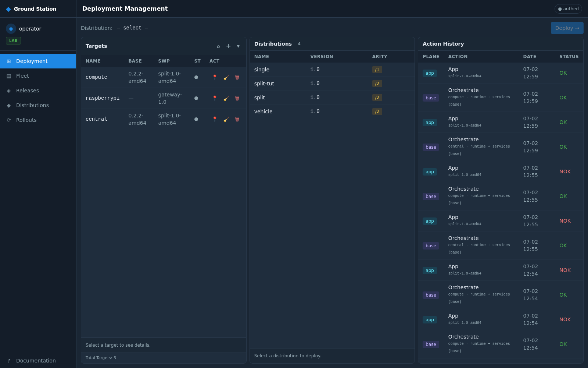Click the VERSION column header in Distributions
Screen dimensions: 588x368
[322, 57]
